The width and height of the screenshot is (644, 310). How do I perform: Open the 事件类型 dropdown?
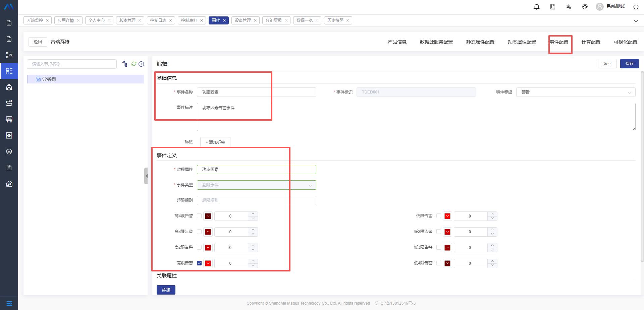[257, 185]
